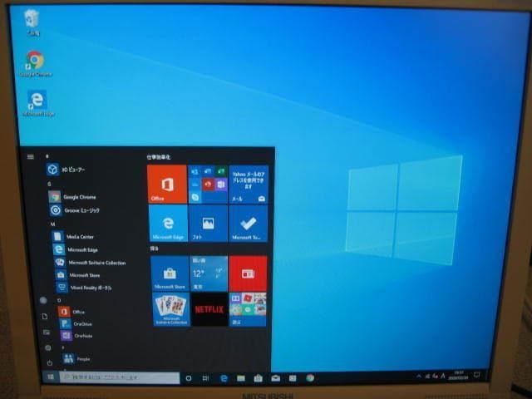The width and height of the screenshot is (532, 399).
Task: Click the Microsoft Store tile
Action: 170,273
